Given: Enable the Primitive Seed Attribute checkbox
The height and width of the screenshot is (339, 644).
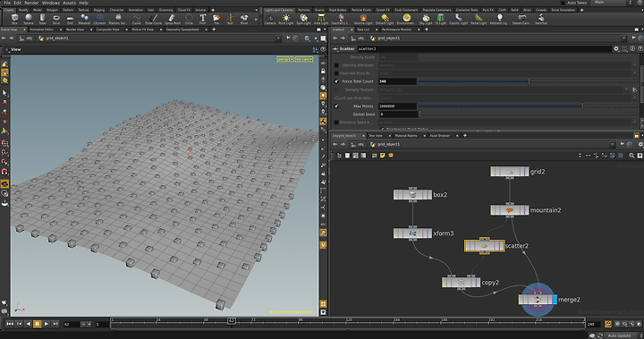Looking at the screenshot, I should 337,123.
